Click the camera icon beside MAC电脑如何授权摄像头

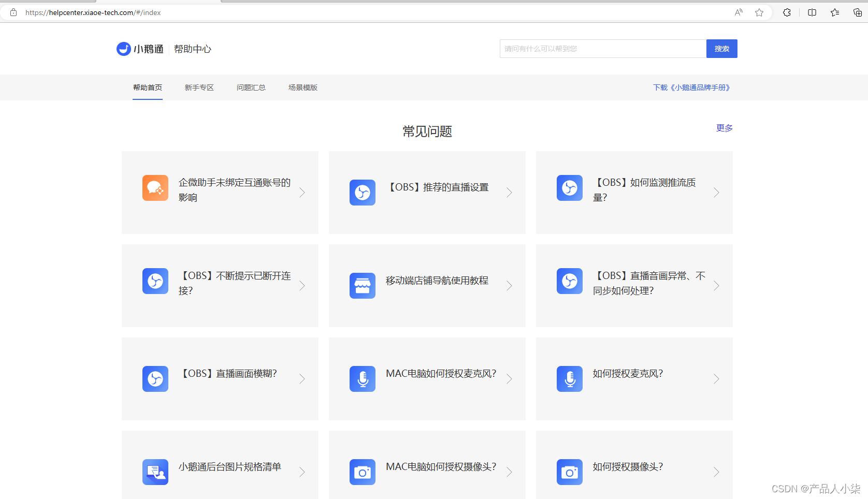pyautogui.click(x=363, y=472)
